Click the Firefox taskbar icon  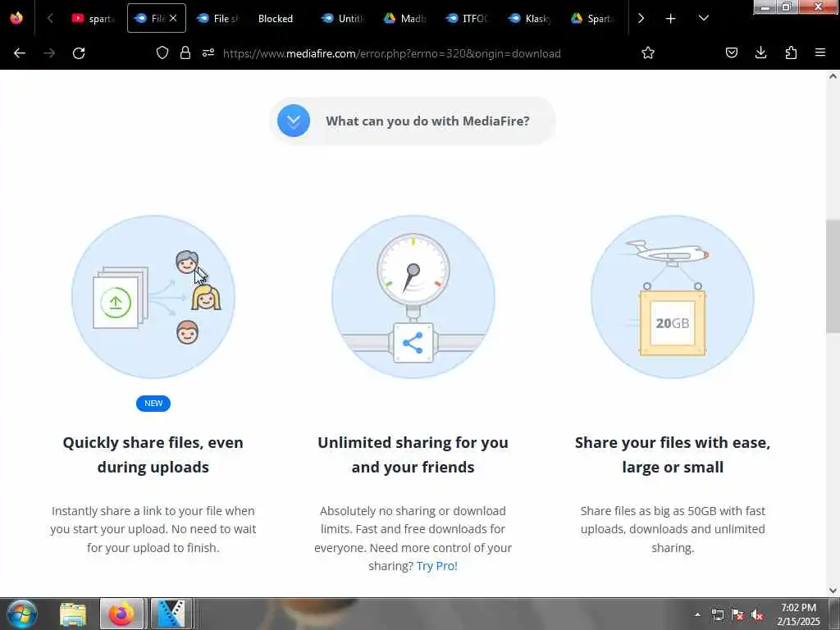121,614
